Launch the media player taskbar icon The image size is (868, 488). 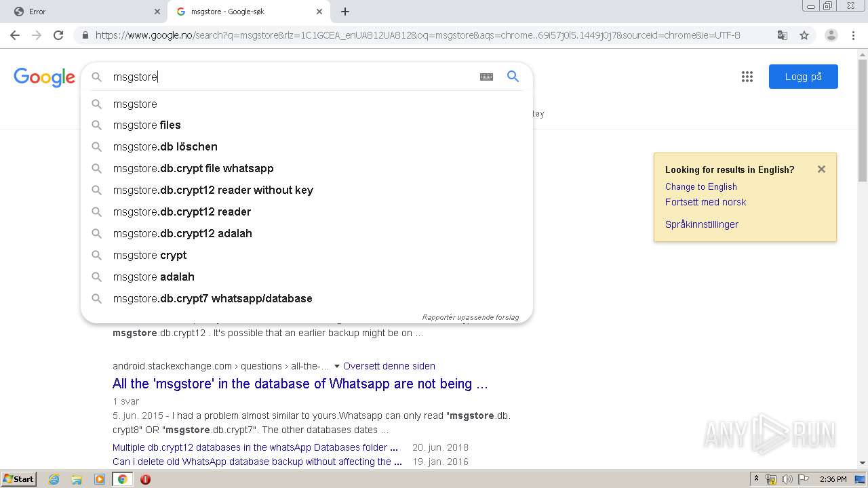[x=100, y=479]
